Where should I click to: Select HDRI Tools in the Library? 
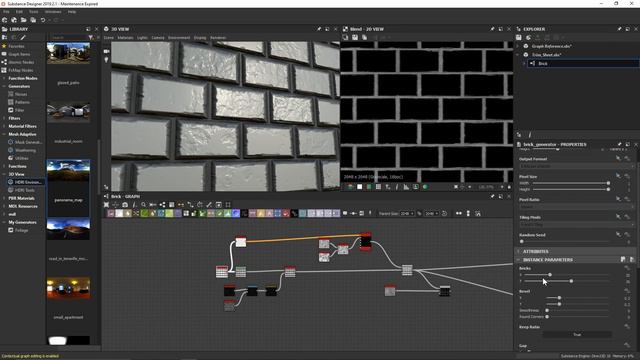click(24, 190)
